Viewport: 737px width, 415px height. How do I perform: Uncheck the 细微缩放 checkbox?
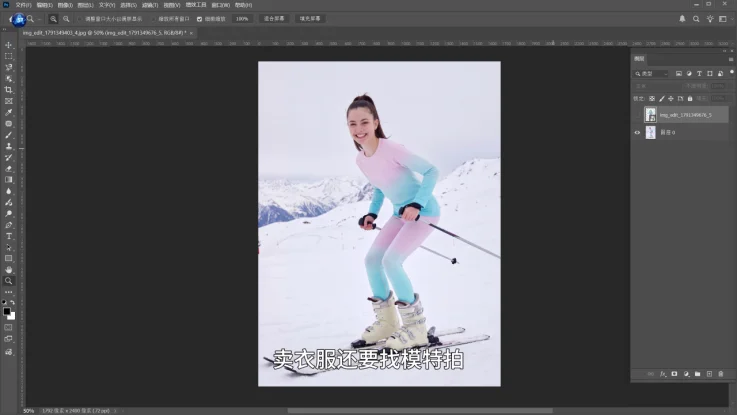coord(199,19)
